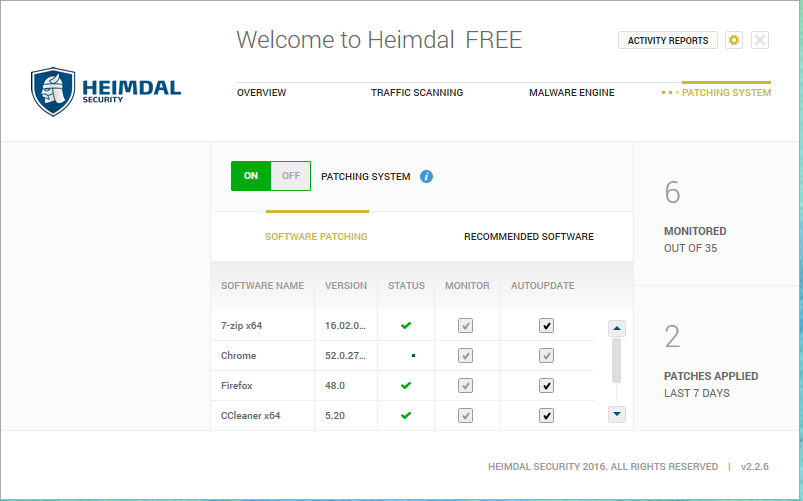Switch to Recommended Software sub-tab
This screenshot has width=803, height=501.
click(x=529, y=237)
